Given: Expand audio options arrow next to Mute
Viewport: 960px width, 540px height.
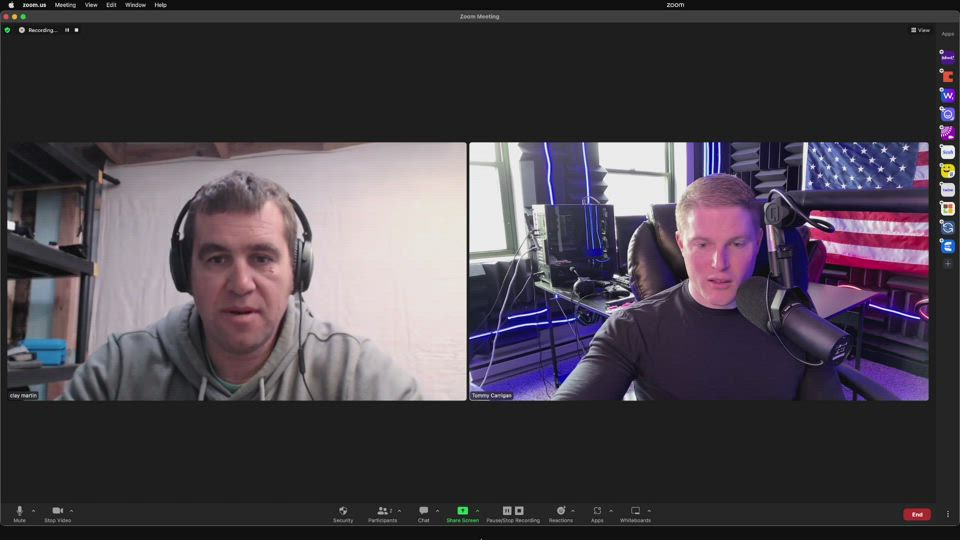Looking at the screenshot, I should click(33, 510).
